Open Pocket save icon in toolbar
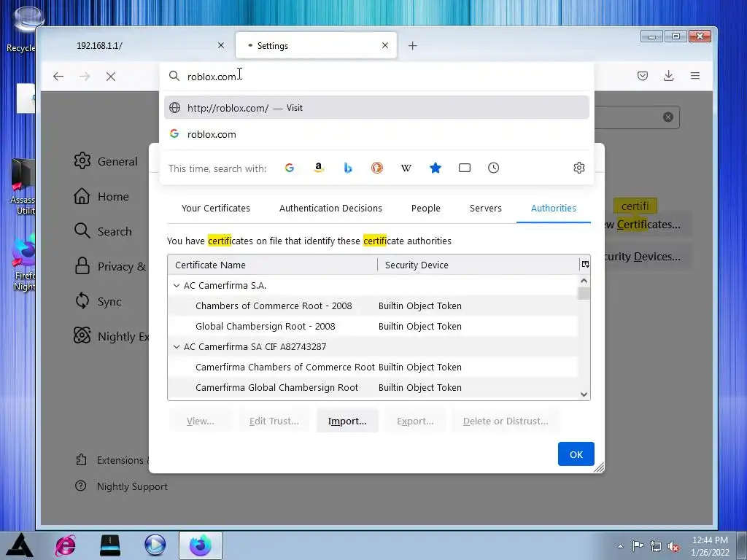This screenshot has height=560, width=747. tap(642, 76)
